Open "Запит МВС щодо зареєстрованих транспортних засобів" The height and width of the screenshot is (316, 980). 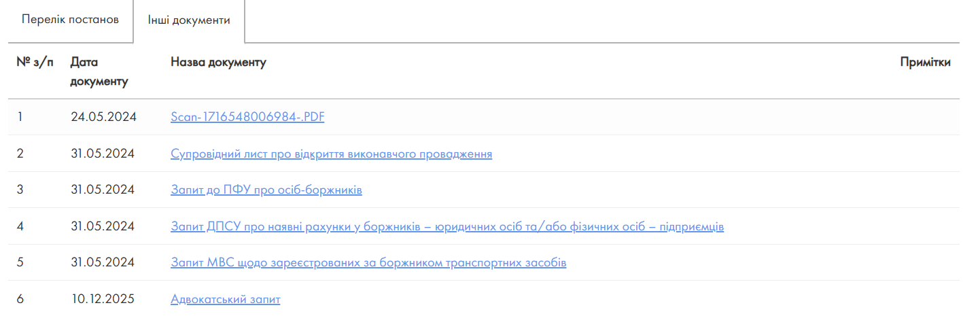[x=368, y=262]
